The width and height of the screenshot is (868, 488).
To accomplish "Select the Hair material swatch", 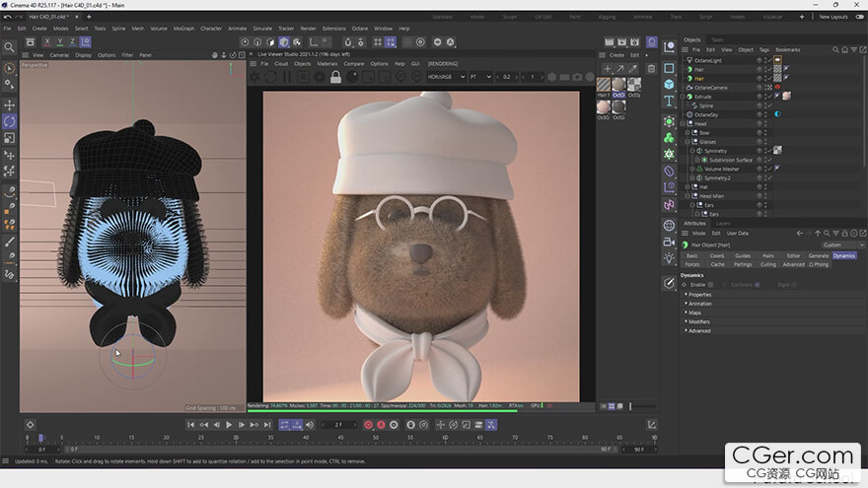I will pos(604,85).
